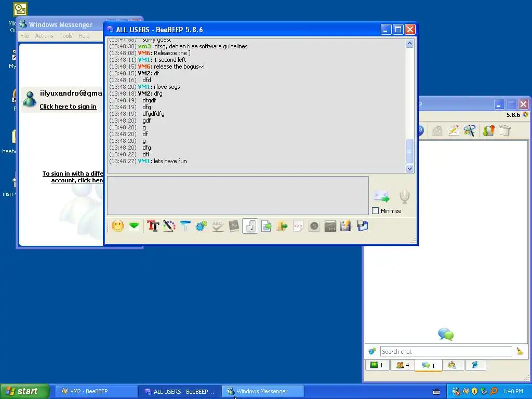Click the round gray record icon
The height and width of the screenshot is (399, 532).
click(314, 226)
